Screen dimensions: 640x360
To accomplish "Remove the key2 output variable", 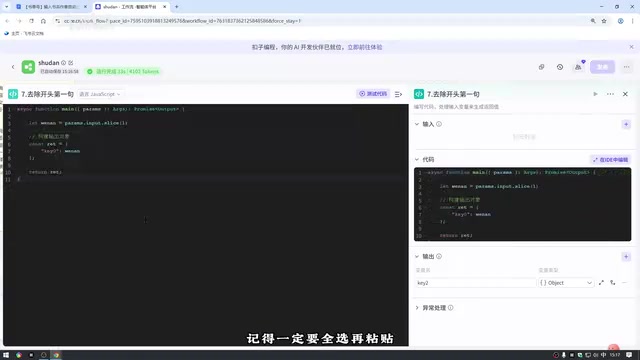I will (624, 282).
